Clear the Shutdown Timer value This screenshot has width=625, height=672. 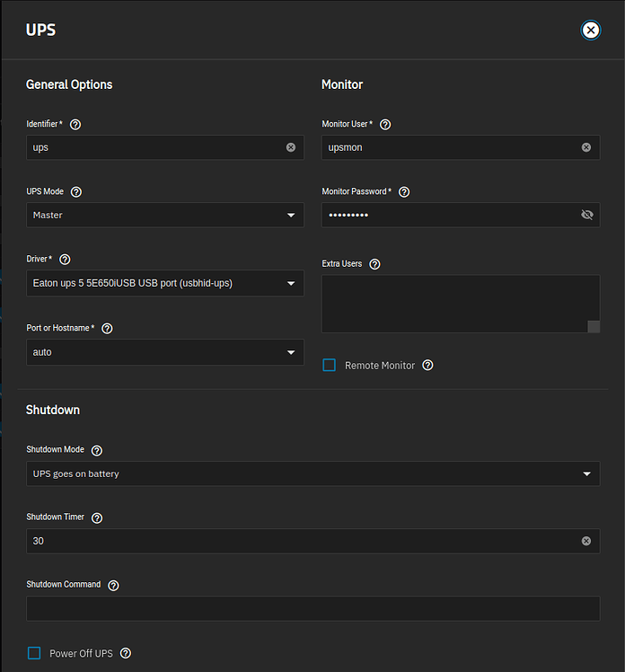[x=586, y=541]
